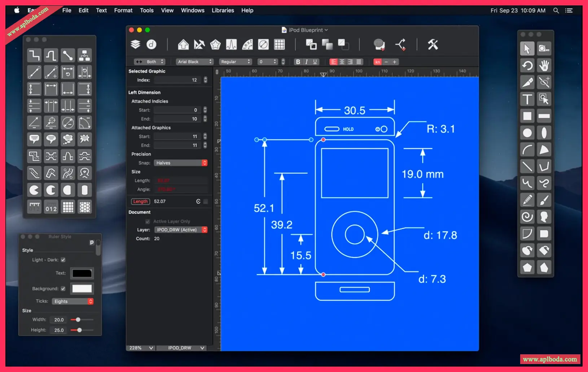Viewport: 588px width, 372px height.
Task: Click the kerning minus button
Action: pyautogui.click(x=386, y=62)
